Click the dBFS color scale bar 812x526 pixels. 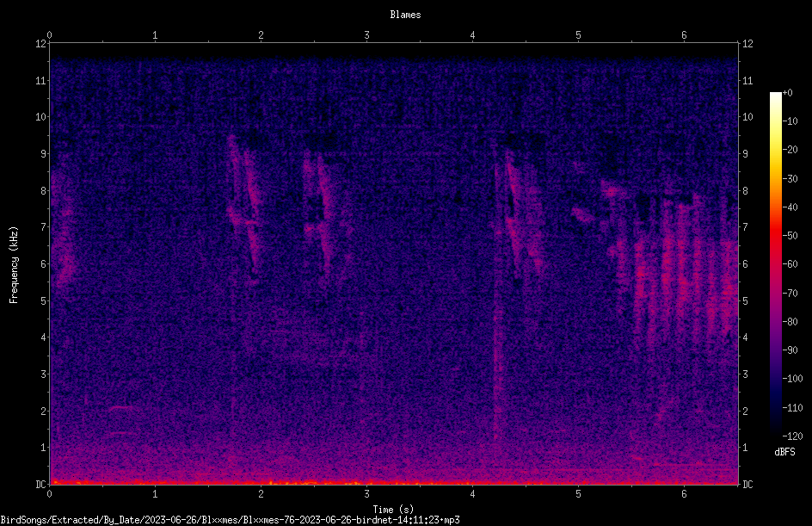(775, 264)
